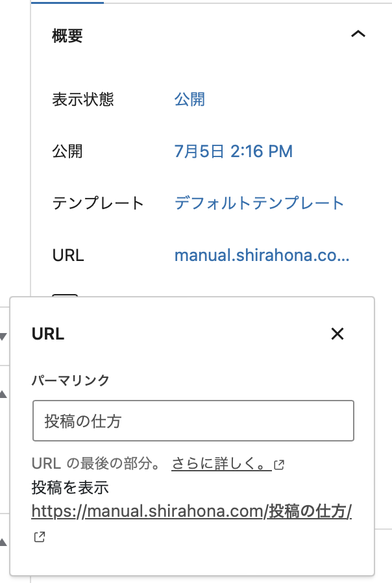Click external-link icon below the post URL
The height and width of the screenshot is (583, 392).
[x=39, y=537]
